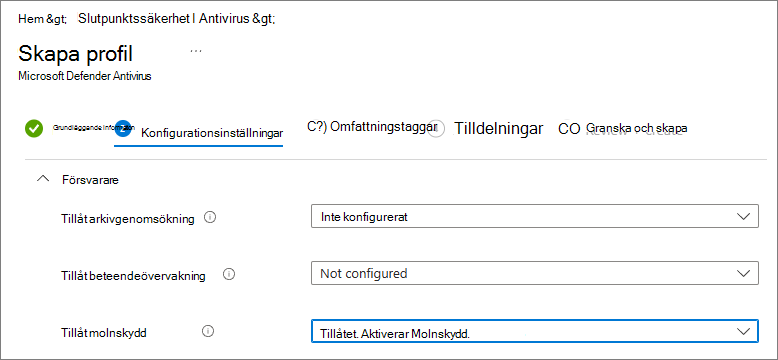
Task: Go to the Grundläggande information step
Action: [93, 127]
